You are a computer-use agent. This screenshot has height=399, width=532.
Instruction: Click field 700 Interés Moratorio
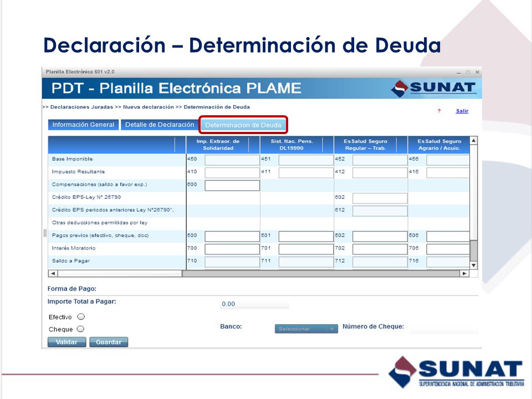point(232,249)
